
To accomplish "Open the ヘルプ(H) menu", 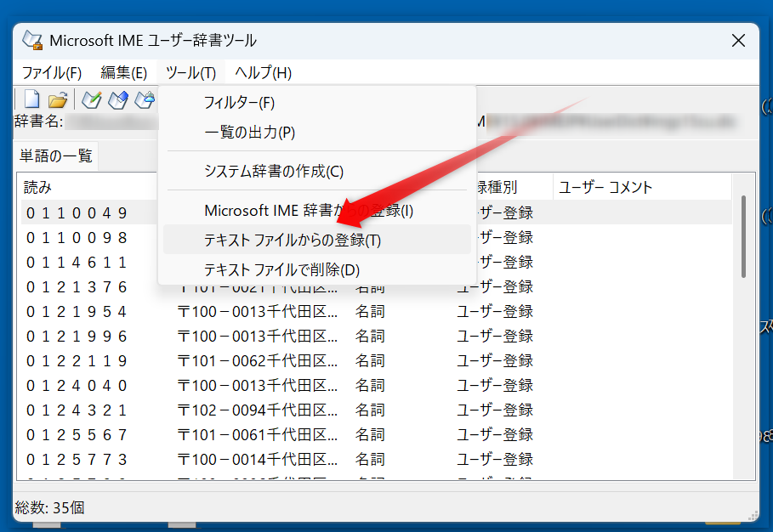I will (264, 73).
